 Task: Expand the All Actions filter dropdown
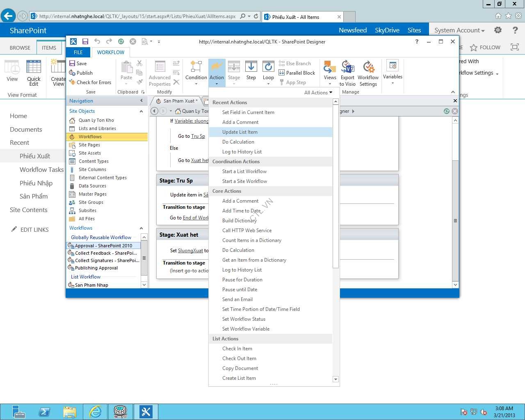pos(318,92)
